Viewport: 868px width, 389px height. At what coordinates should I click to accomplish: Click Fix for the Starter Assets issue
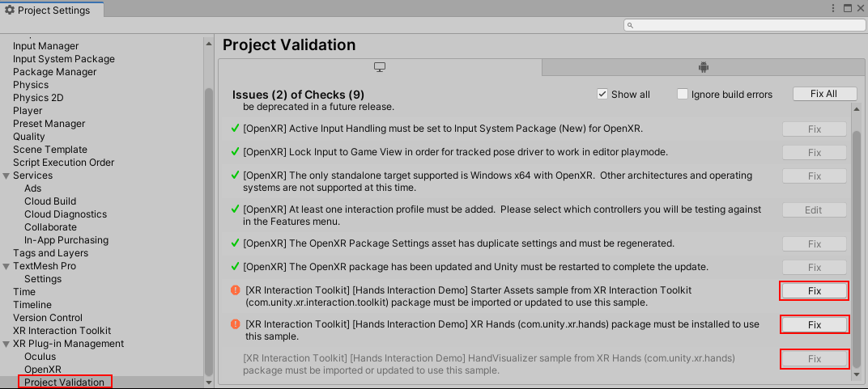pyautogui.click(x=815, y=290)
